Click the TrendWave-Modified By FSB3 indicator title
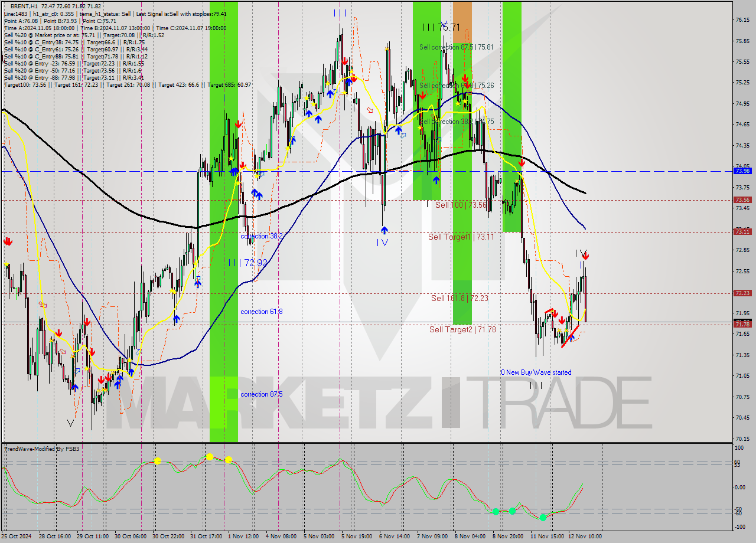This screenshot has width=756, height=543. pyautogui.click(x=42, y=449)
